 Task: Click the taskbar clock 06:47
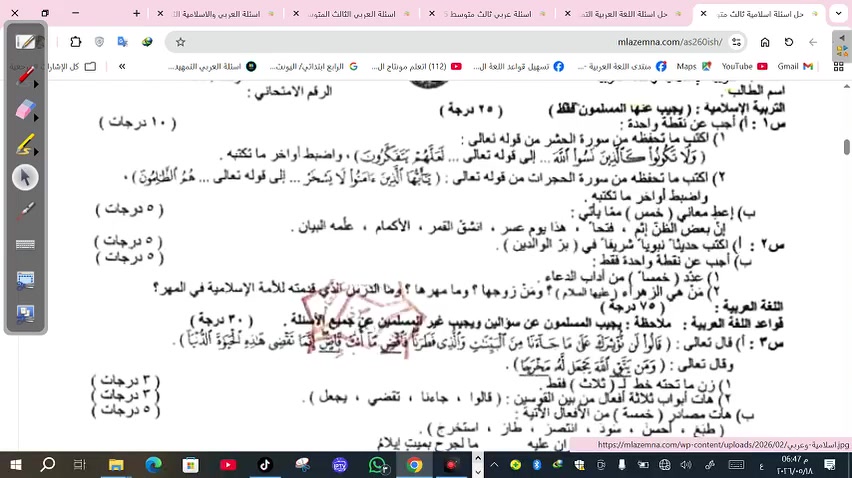click(x=794, y=465)
